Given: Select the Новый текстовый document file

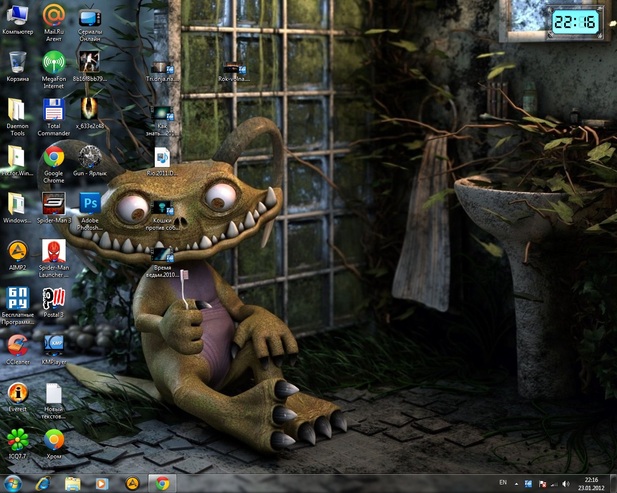Looking at the screenshot, I should [x=54, y=400].
